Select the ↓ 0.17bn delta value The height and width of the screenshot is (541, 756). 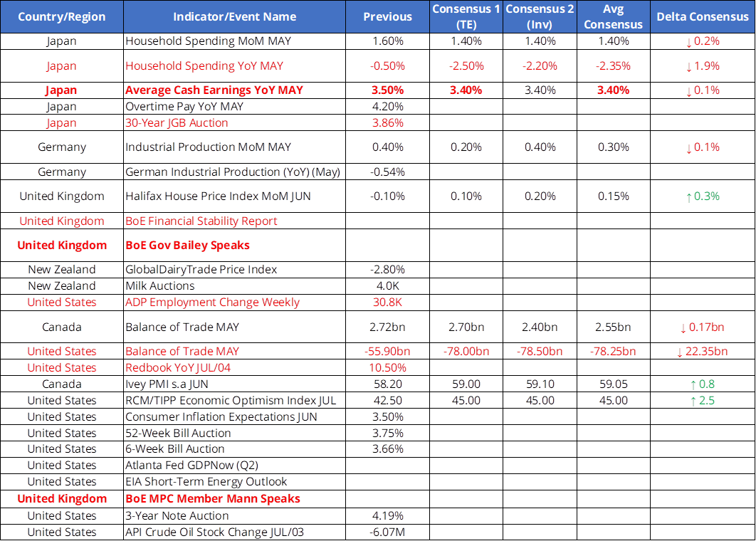[x=703, y=327]
